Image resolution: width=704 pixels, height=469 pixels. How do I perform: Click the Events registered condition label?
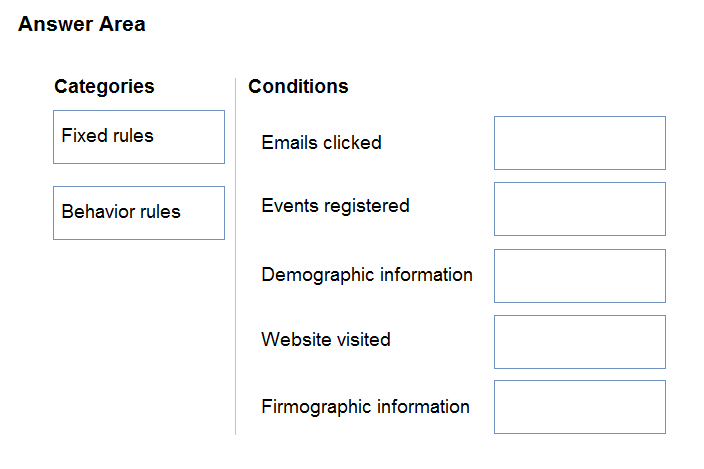pos(335,206)
